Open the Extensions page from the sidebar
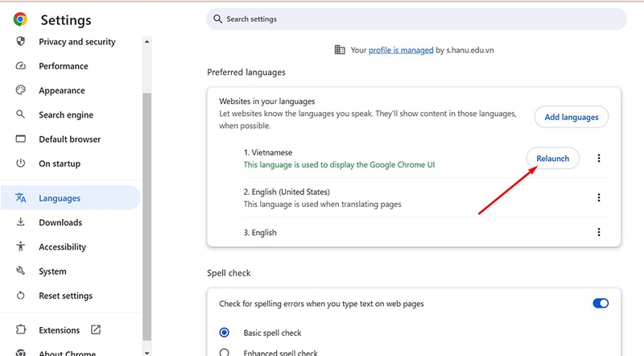The height and width of the screenshot is (356, 644). (x=58, y=329)
